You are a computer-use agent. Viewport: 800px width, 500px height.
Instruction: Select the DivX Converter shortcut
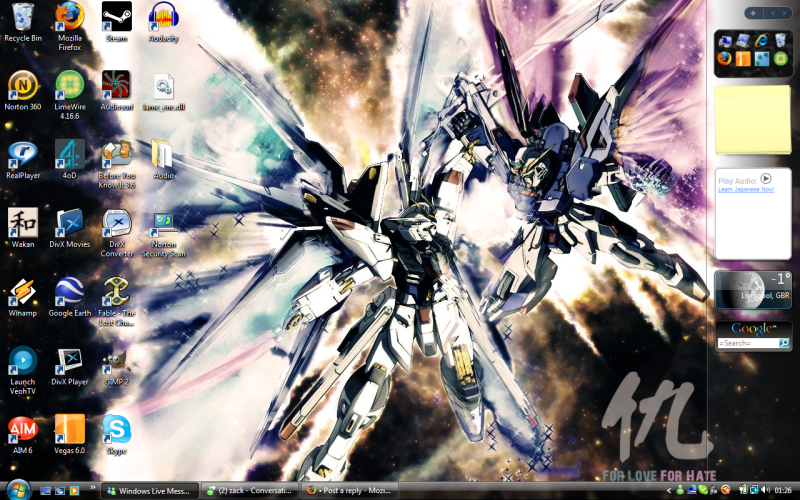pyautogui.click(x=116, y=234)
